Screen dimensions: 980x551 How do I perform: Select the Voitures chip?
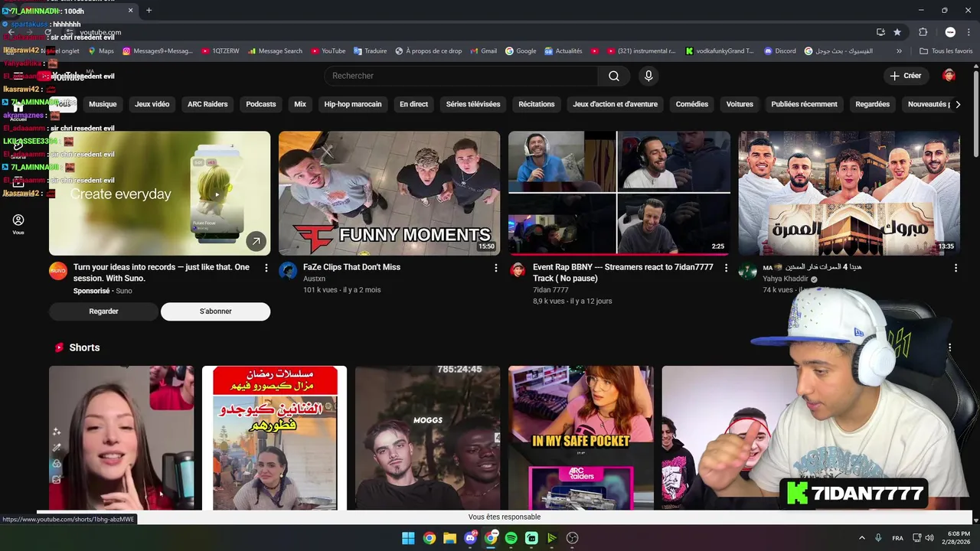coord(740,104)
